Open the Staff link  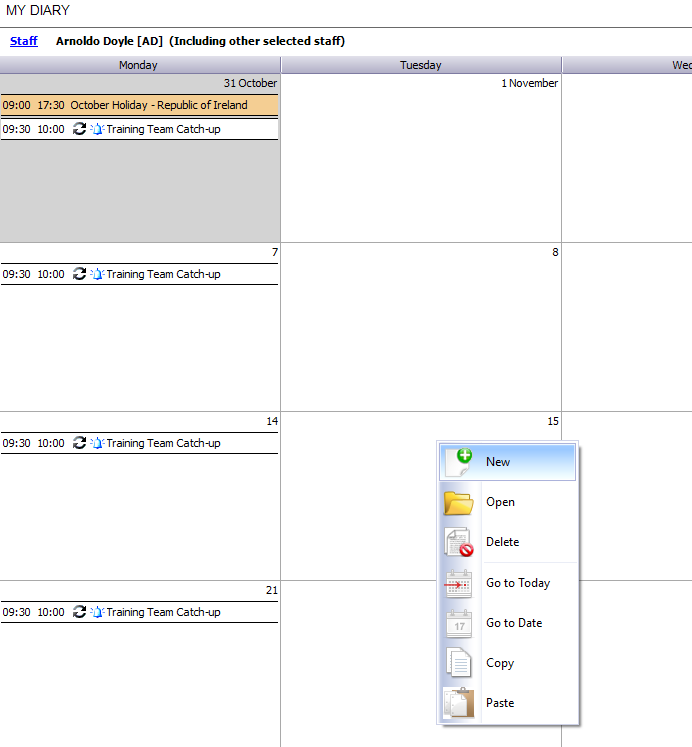tap(24, 41)
